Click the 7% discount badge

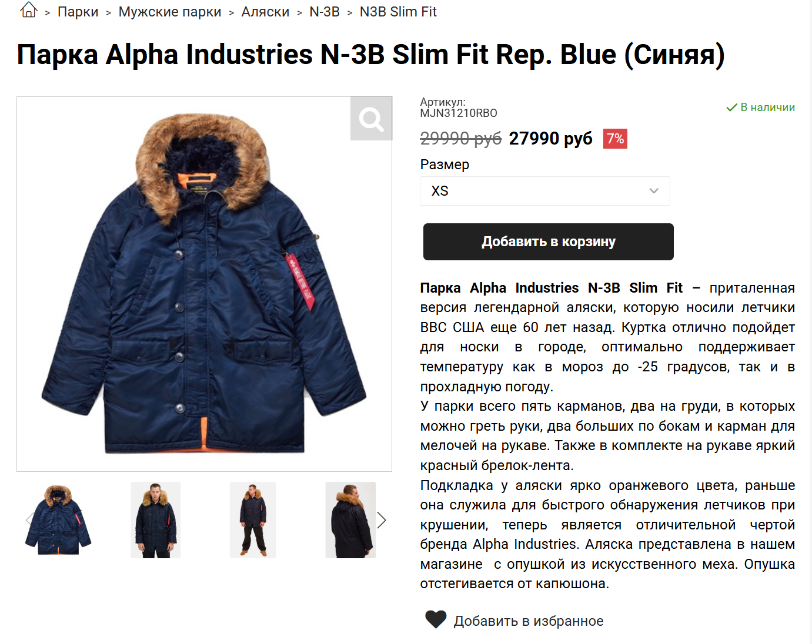[x=615, y=139]
